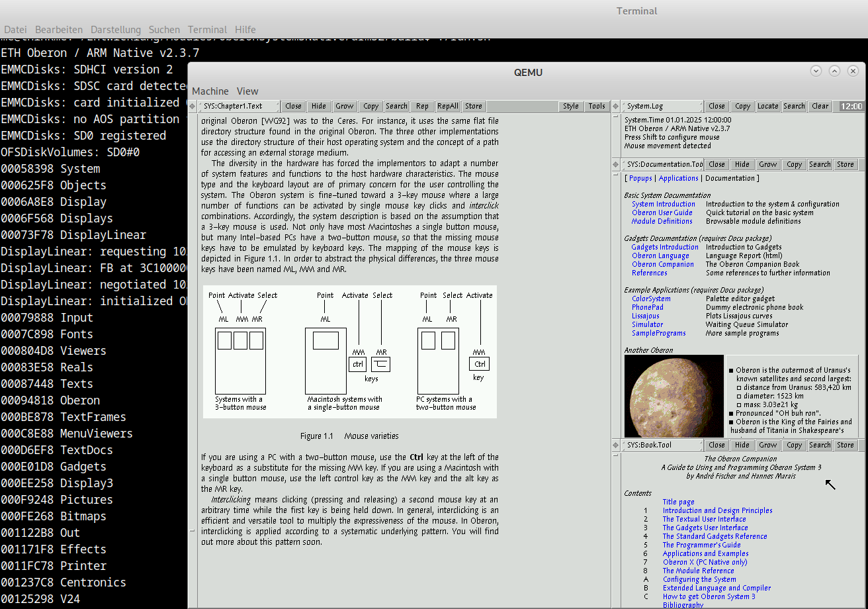
Task: Open the Machine menu in QEMU
Action: [x=210, y=91]
